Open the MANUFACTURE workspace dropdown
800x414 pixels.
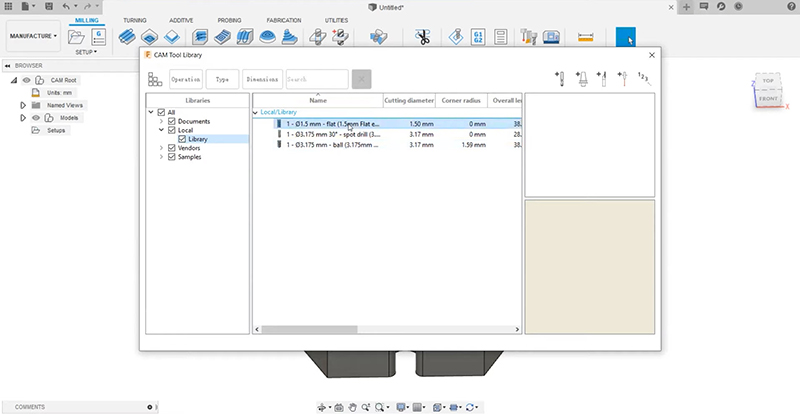[x=34, y=37]
